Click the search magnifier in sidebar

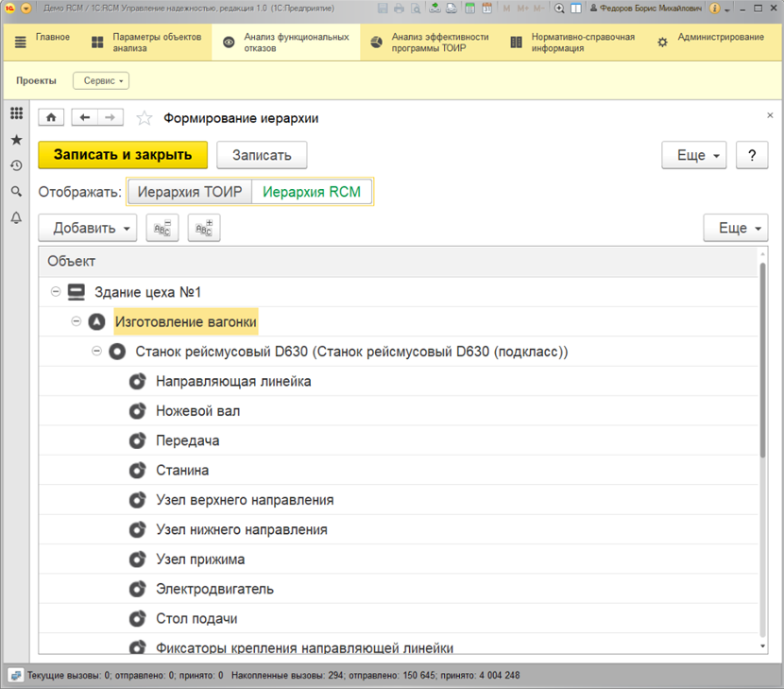click(x=16, y=192)
